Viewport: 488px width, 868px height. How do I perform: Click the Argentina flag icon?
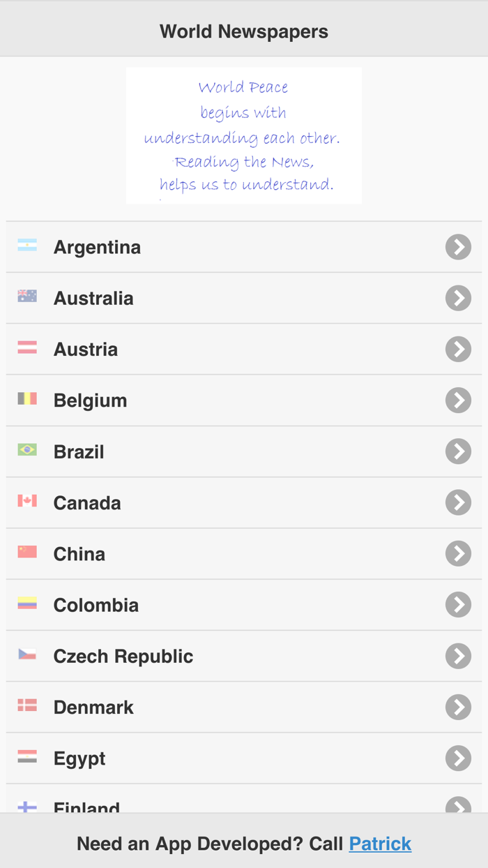(26, 246)
